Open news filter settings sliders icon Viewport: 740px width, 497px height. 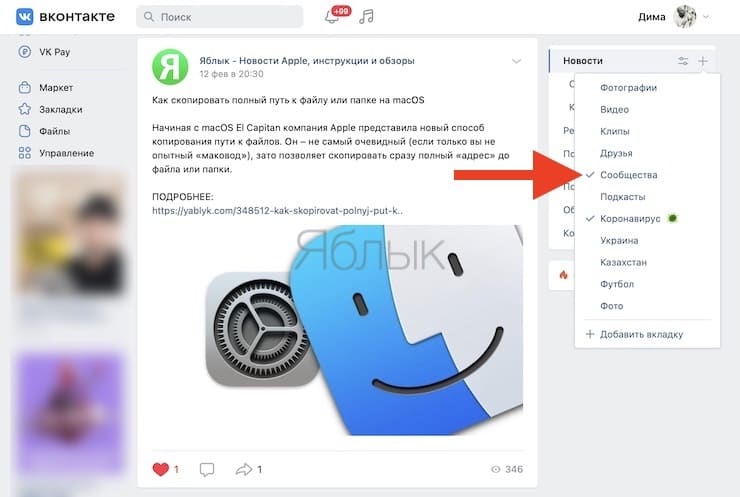683,61
